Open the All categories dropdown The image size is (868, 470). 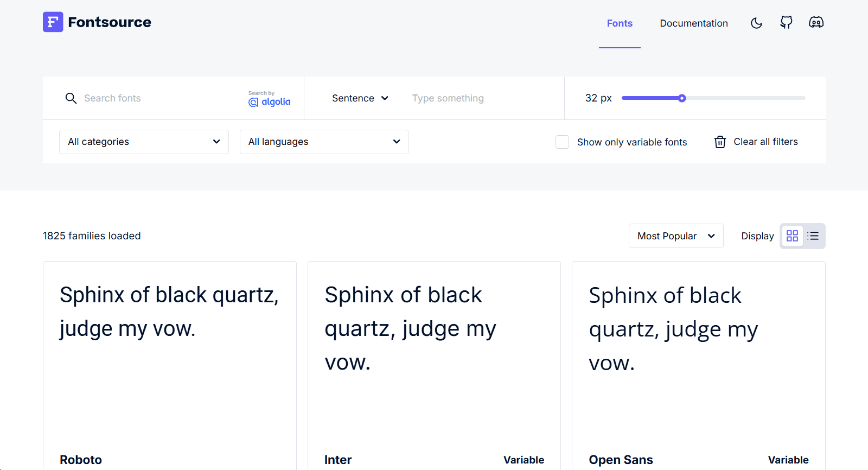coord(143,142)
